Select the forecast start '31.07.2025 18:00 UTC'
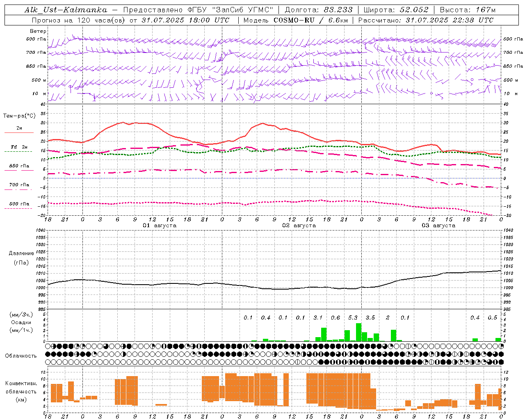 click(x=185, y=20)
